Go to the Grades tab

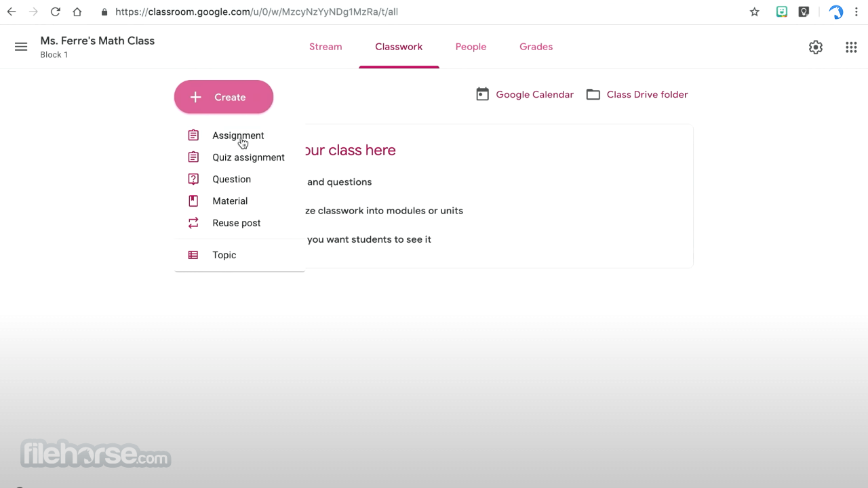[536, 47]
